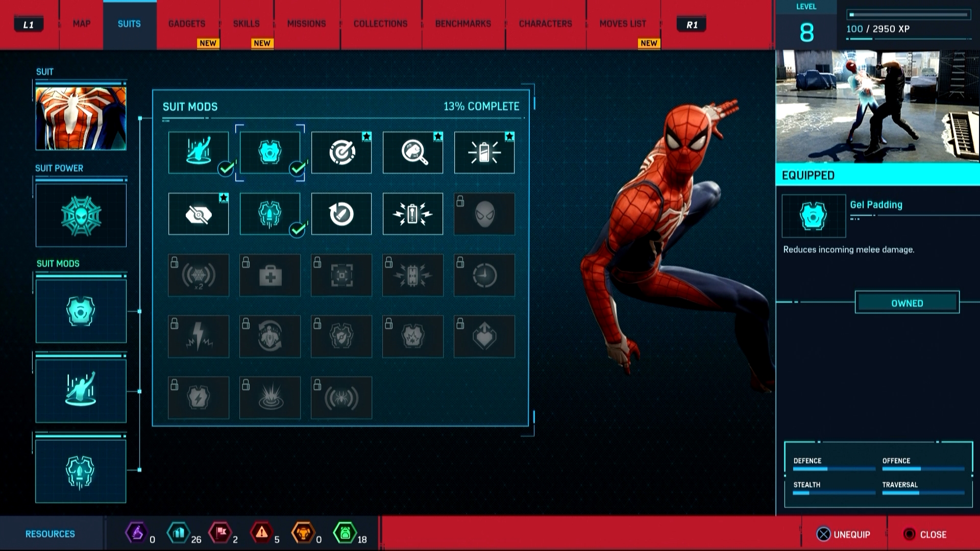Switch to the Map tab

pos(82,24)
